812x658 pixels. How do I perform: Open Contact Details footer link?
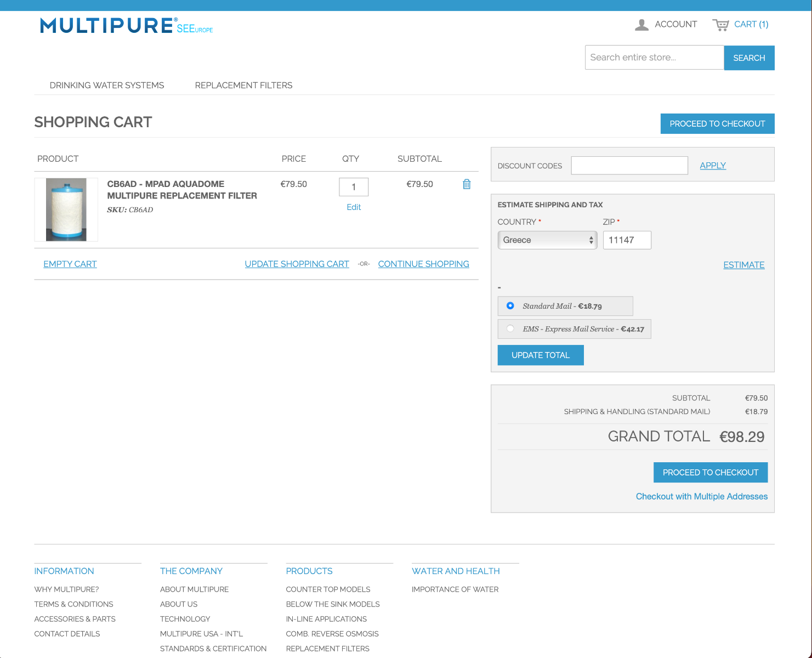pyautogui.click(x=67, y=634)
